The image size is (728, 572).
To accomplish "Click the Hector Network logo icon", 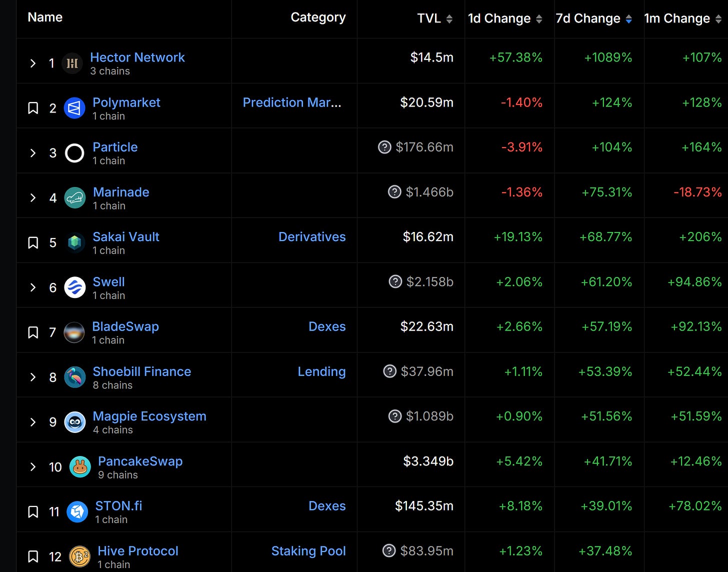I will (72, 63).
